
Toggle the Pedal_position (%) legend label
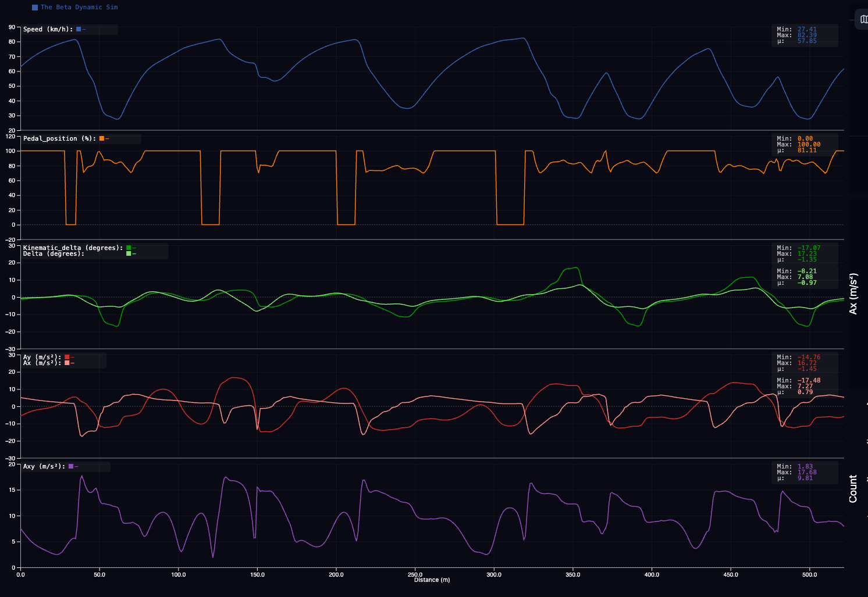(59, 138)
